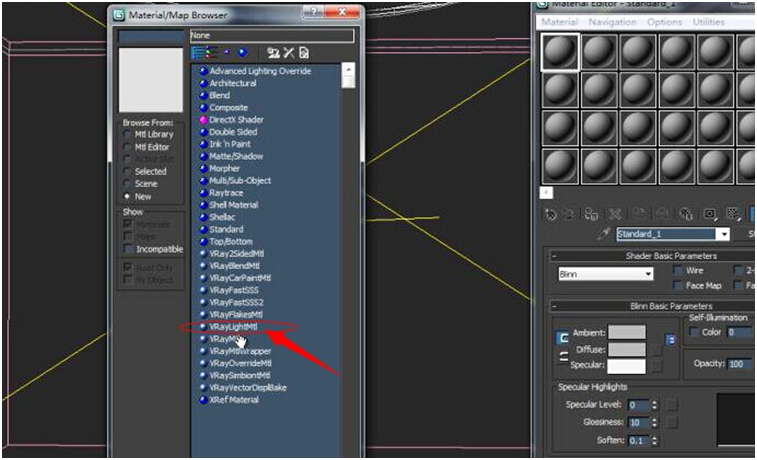Enable Face Map checkbox
Viewport: 757px width, 460px height.
(678, 286)
